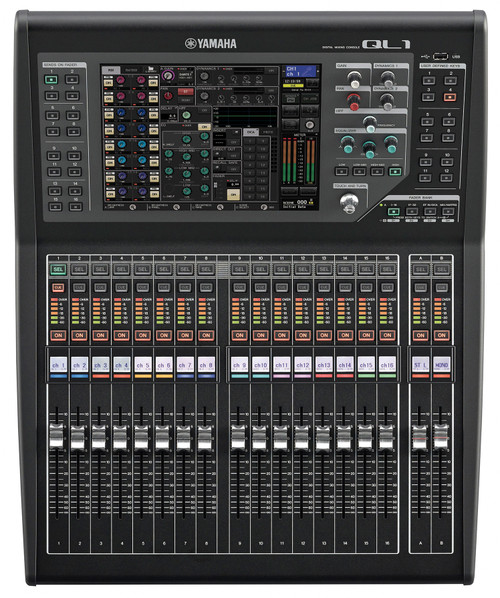Click the rightmost teal Equalizer knob
This screenshot has width=500, height=598.
391,144
